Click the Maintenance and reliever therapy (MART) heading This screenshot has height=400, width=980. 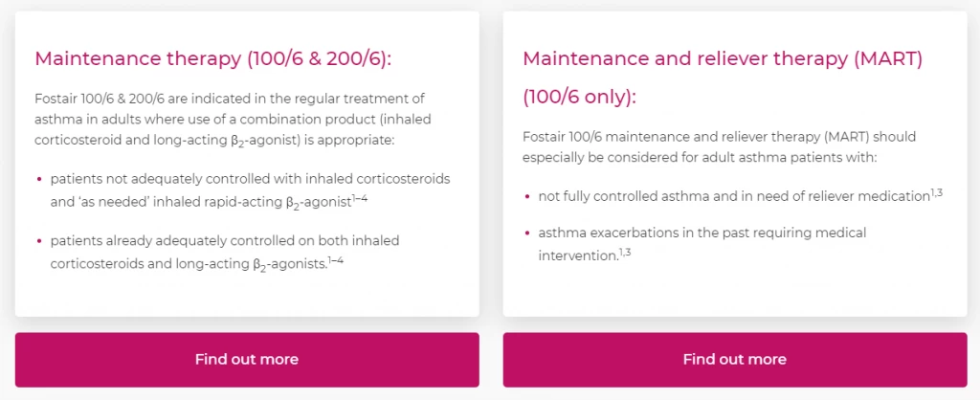click(722, 58)
